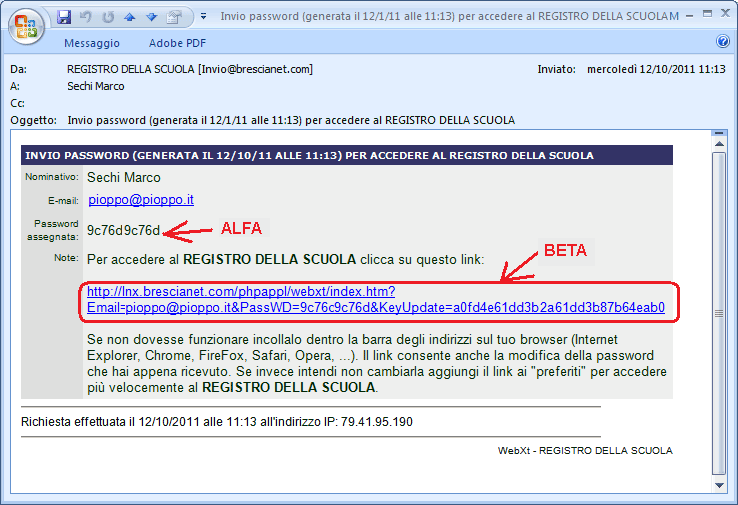Open the Messaggio ribbon tab

[x=92, y=43]
